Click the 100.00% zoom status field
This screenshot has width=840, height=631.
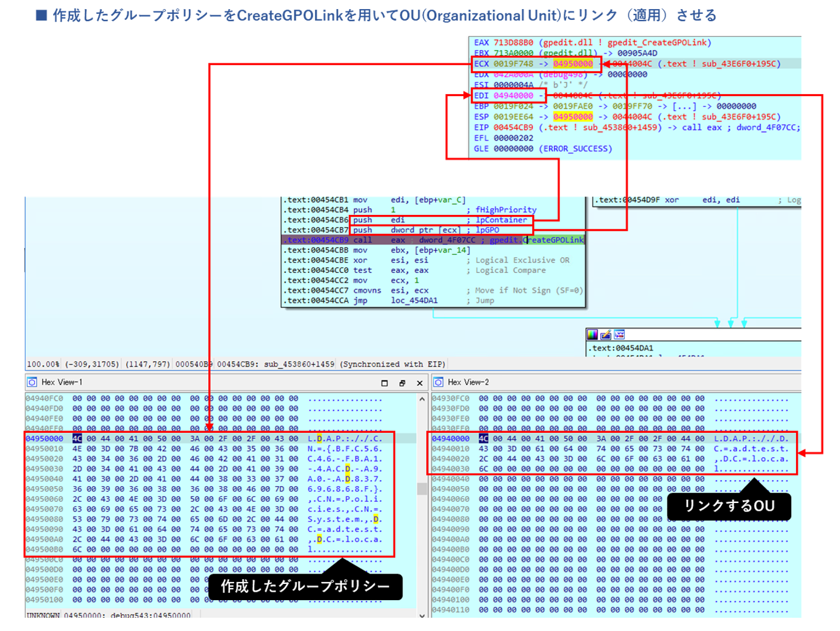43,364
